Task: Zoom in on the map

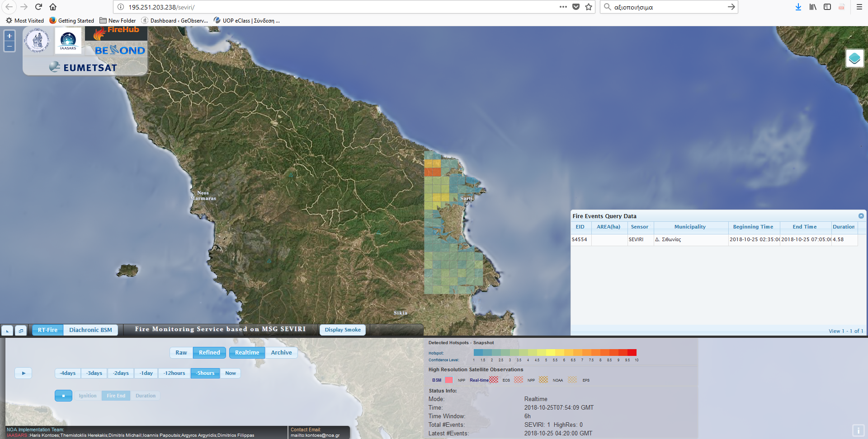Action: tap(9, 36)
